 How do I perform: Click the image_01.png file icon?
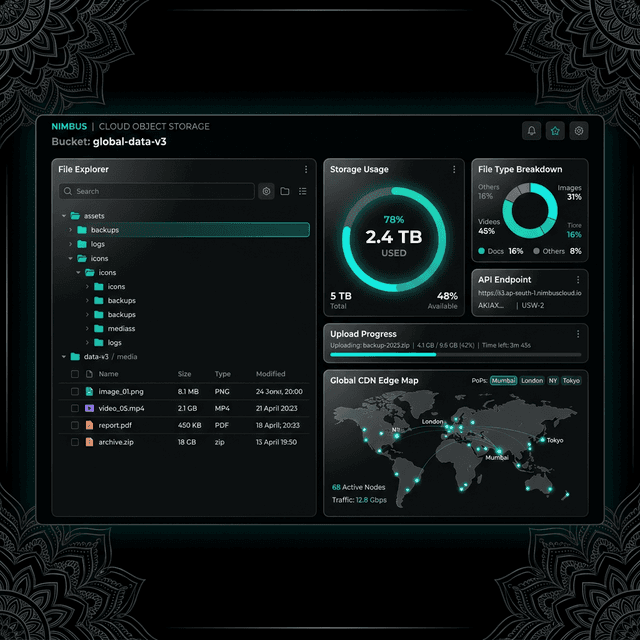pos(89,391)
